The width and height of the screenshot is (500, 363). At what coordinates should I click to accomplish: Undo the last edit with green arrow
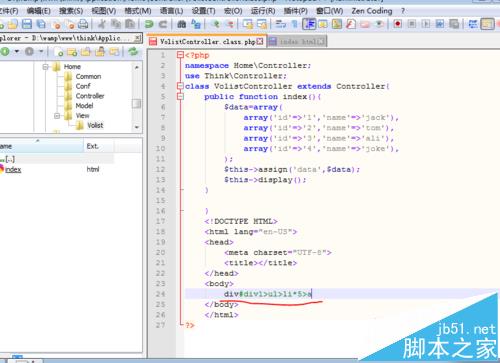point(149,24)
